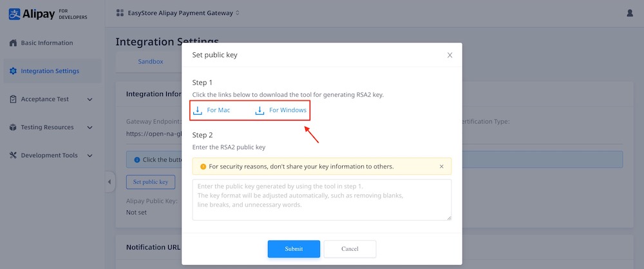Click the Development Tools wrench icon
This screenshot has height=269, width=644.
pyautogui.click(x=12, y=155)
